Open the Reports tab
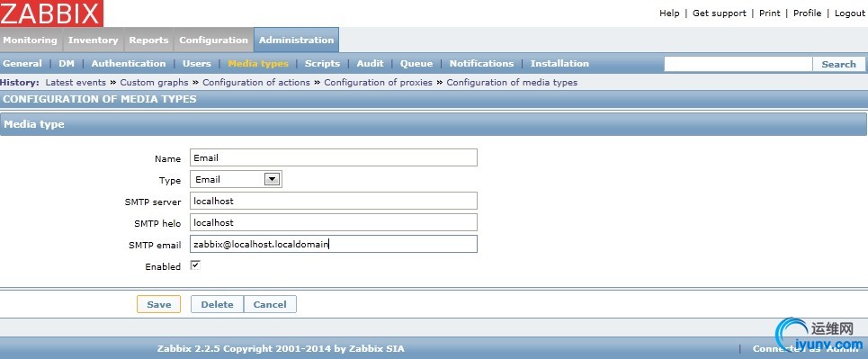 coord(148,40)
